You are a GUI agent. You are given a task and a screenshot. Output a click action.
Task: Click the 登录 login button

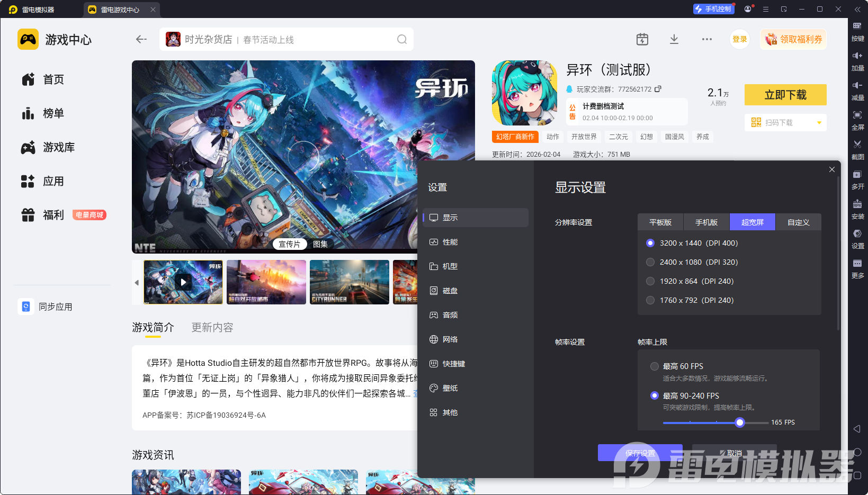pos(740,39)
